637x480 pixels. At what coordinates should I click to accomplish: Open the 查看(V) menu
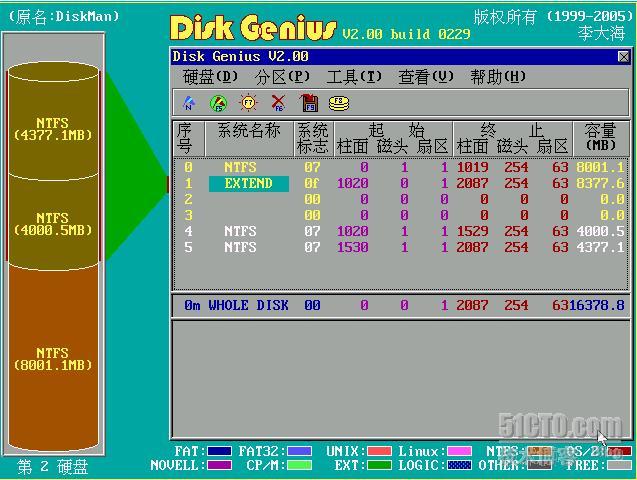pyautogui.click(x=426, y=77)
